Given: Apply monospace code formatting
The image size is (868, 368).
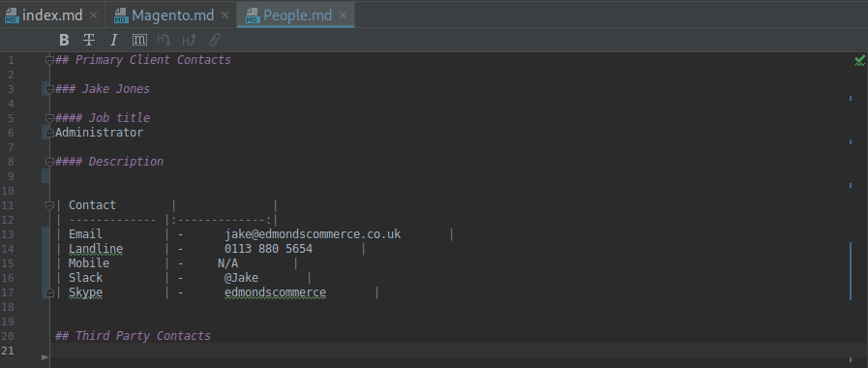Looking at the screenshot, I should coord(139,40).
